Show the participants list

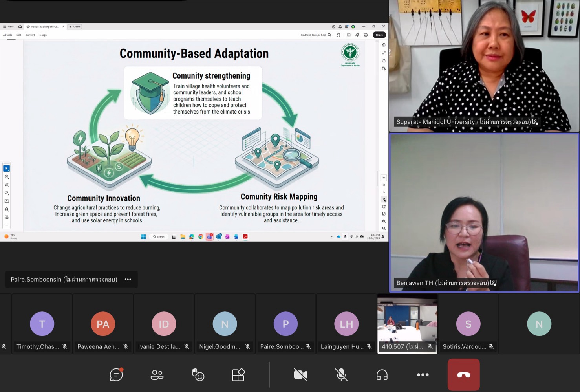157,375
